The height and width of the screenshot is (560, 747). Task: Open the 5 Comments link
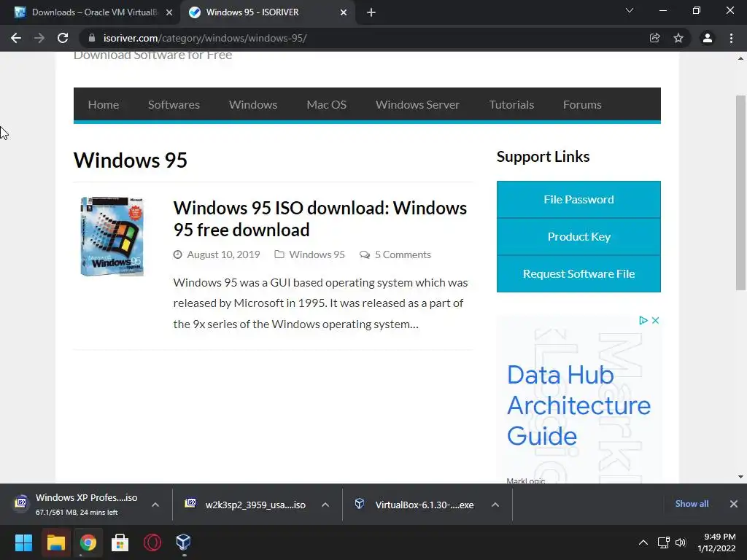(403, 254)
